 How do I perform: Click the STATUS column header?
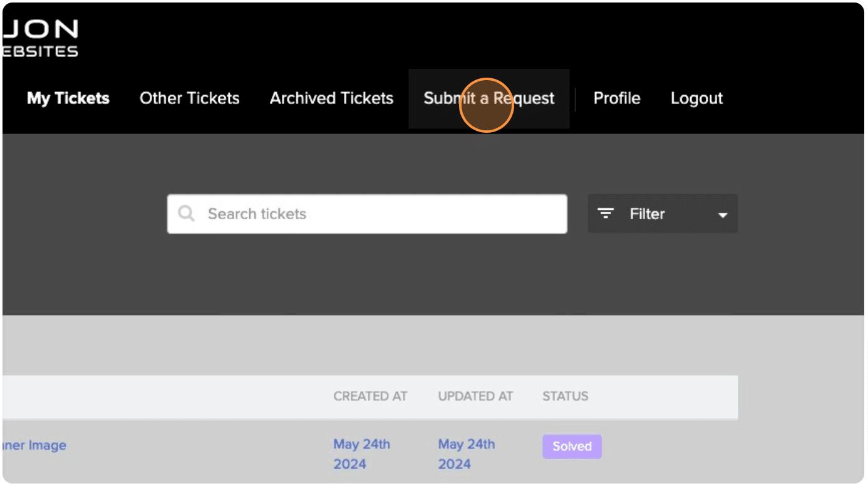pos(565,396)
